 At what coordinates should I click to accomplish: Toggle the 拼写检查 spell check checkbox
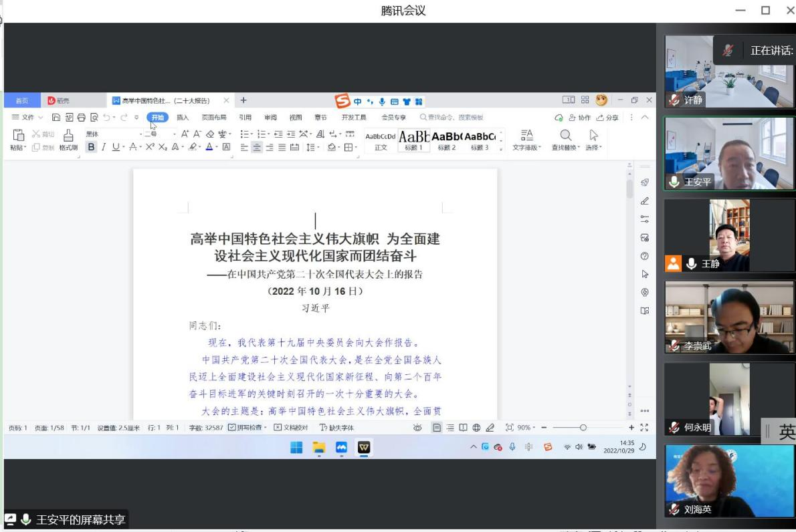click(232, 428)
